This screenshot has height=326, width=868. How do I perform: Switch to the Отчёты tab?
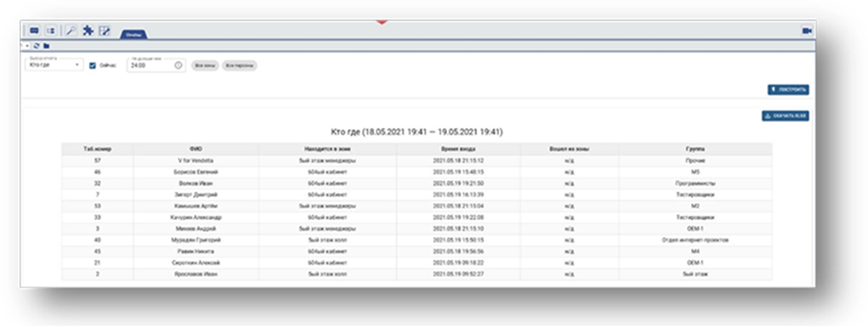click(x=134, y=35)
